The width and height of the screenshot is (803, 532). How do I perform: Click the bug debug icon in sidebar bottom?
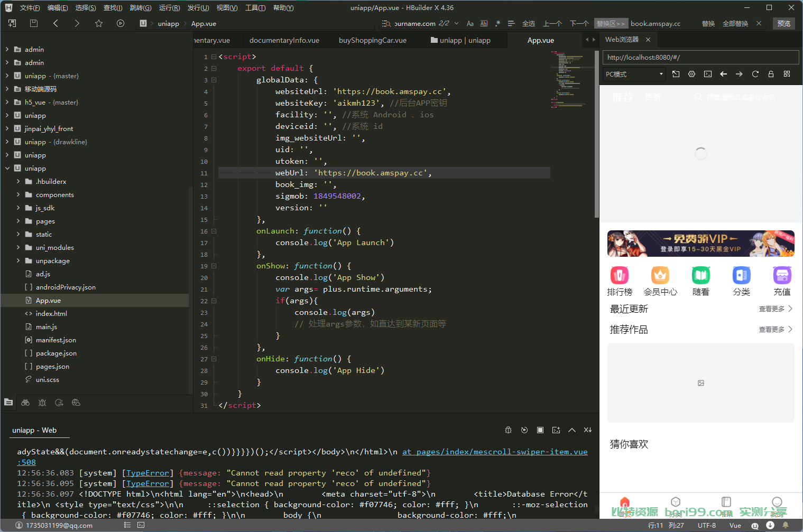[42, 403]
